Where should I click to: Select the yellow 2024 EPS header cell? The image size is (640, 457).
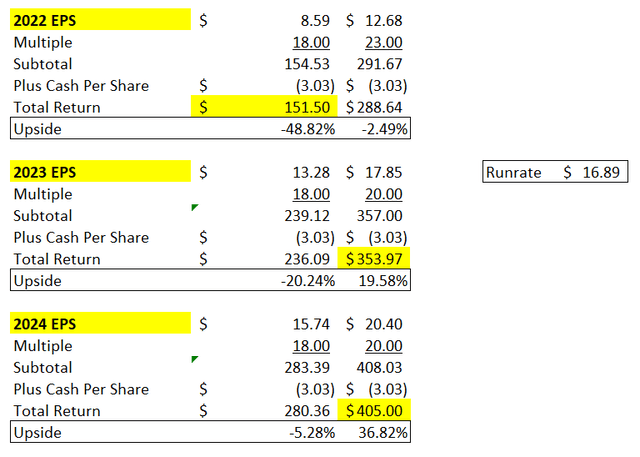pos(100,324)
